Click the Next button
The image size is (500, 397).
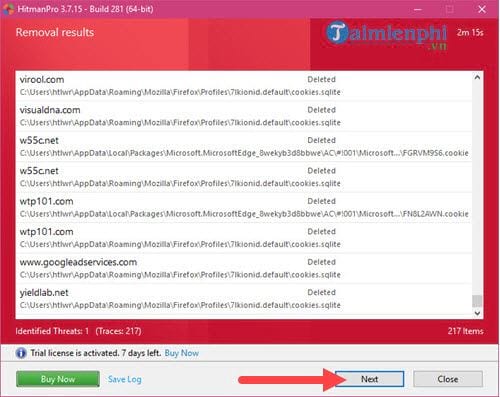[x=369, y=379]
